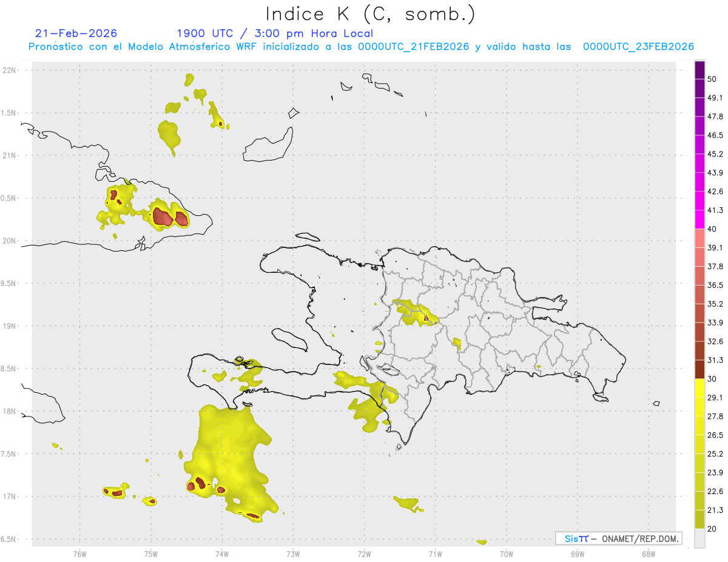Image resolution: width=728 pixels, height=562 pixels.
Task: Pick the dark brown swatch between 30 and 31.3
Action: pyautogui.click(x=699, y=369)
